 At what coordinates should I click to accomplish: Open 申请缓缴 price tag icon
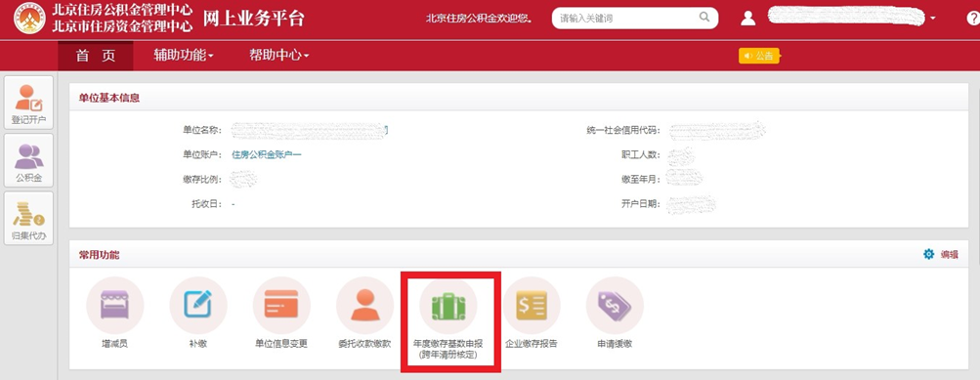pyautogui.click(x=615, y=306)
